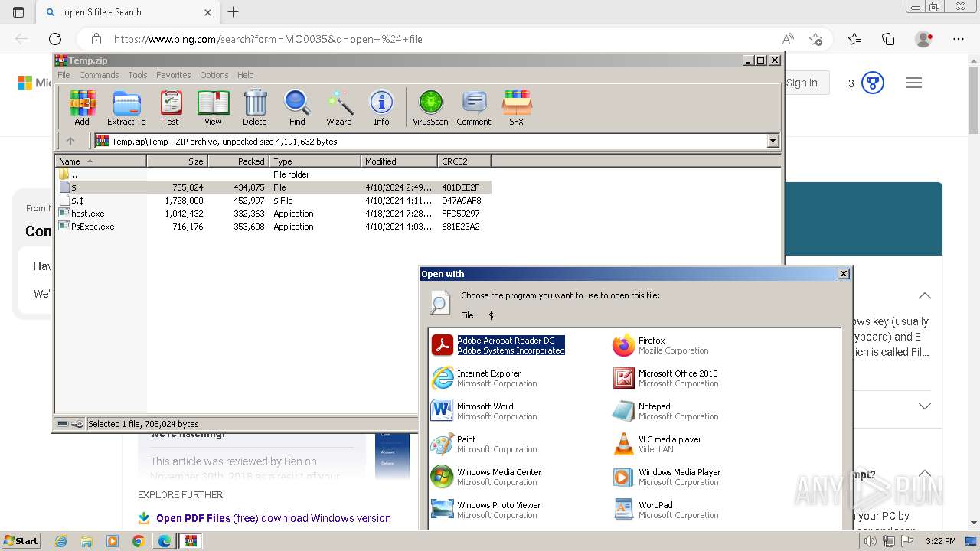This screenshot has width=980, height=551.
Task: Close the Open with dialog
Action: (x=844, y=274)
